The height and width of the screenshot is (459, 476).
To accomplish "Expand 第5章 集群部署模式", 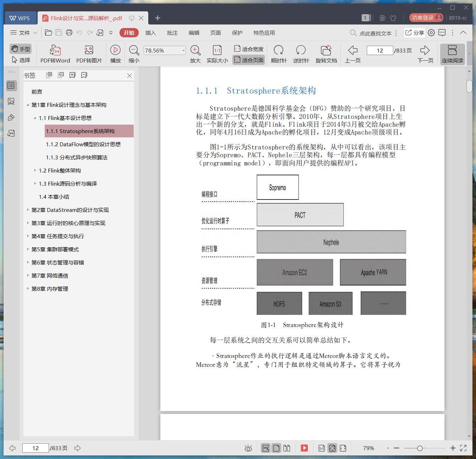I will 28,249.
